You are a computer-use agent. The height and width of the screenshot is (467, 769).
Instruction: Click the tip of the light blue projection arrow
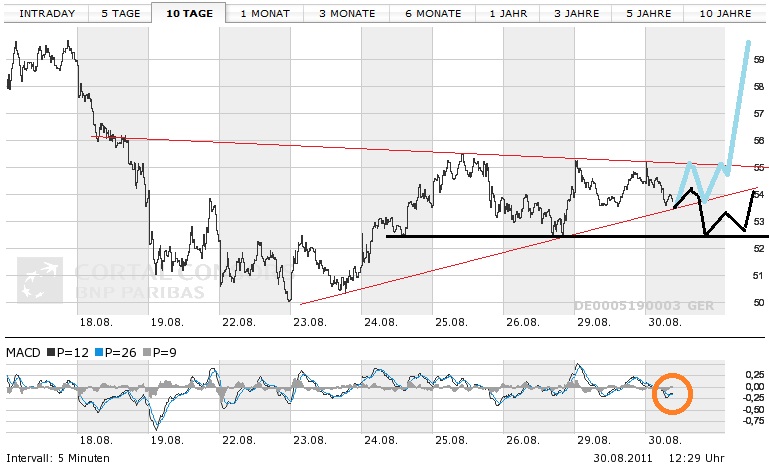pyautogui.click(x=747, y=43)
